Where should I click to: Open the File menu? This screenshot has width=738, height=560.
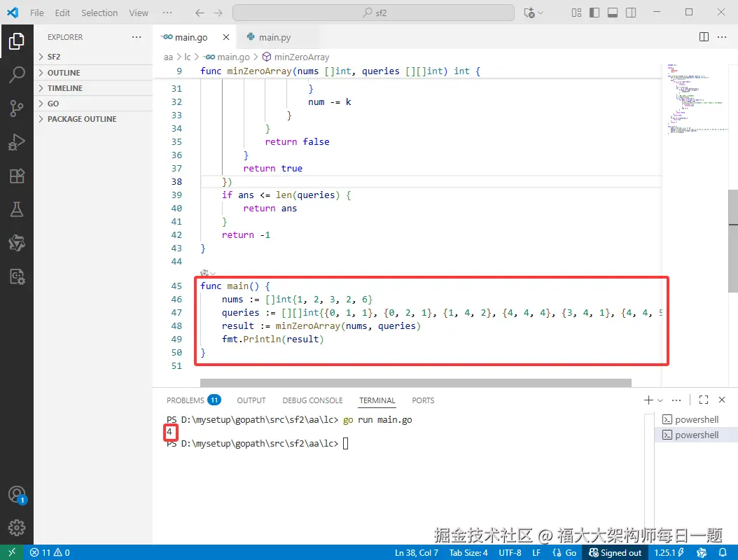(36, 13)
